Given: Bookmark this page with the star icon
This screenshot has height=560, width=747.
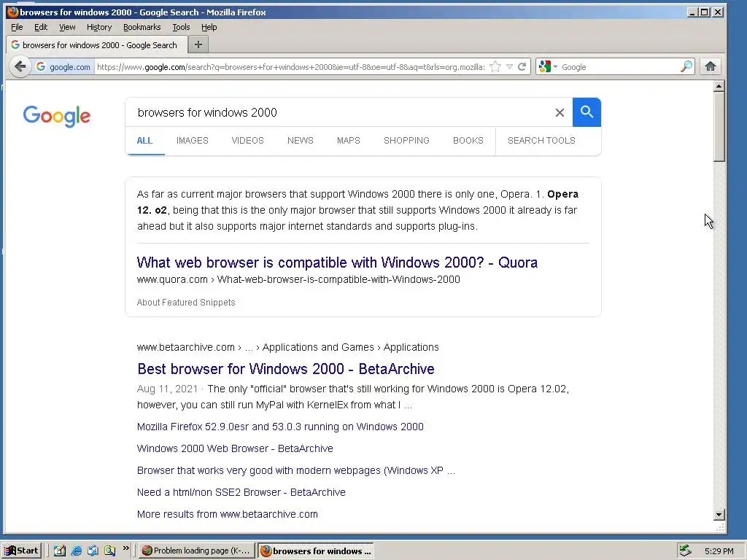Looking at the screenshot, I should pyautogui.click(x=495, y=66).
